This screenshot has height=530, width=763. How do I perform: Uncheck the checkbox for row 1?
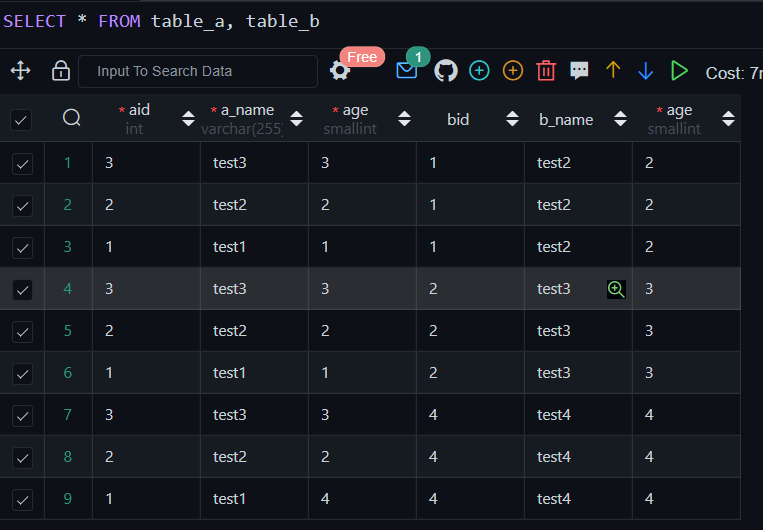tap(22, 163)
